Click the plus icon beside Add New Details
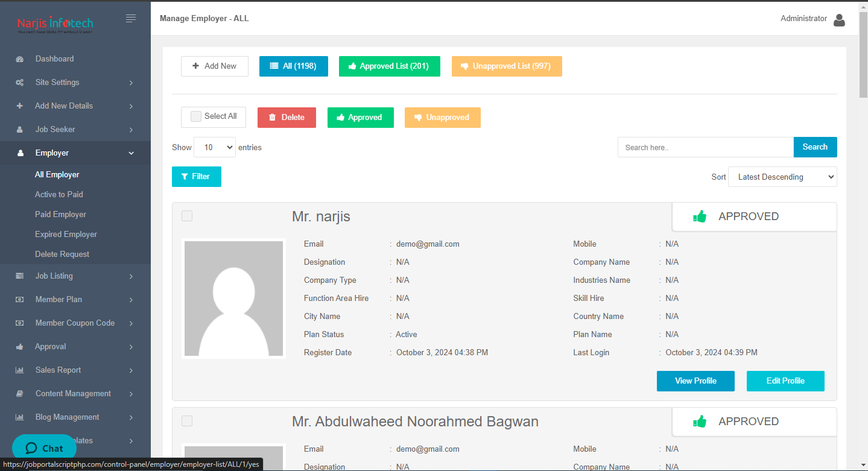Image resolution: width=868 pixels, height=471 pixels. click(x=19, y=106)
